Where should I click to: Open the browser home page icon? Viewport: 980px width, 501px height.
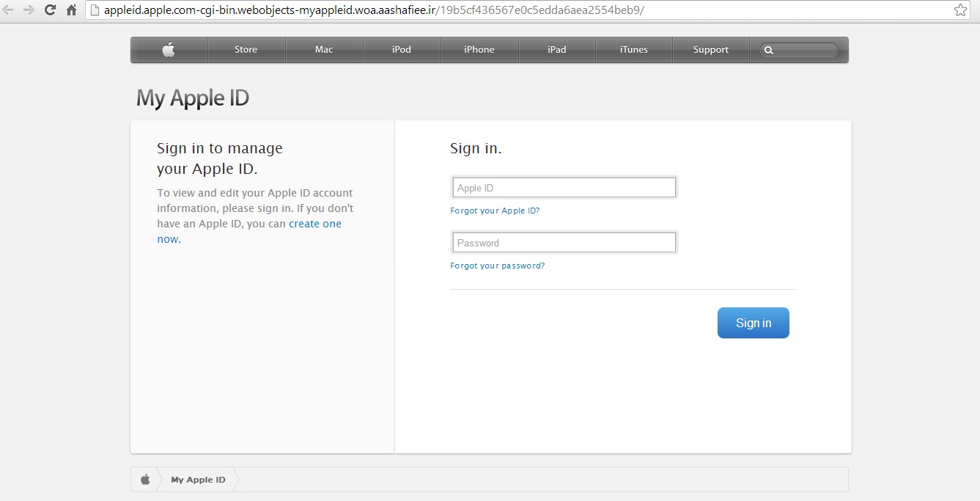pyautogui.click(x=71, y=10)
